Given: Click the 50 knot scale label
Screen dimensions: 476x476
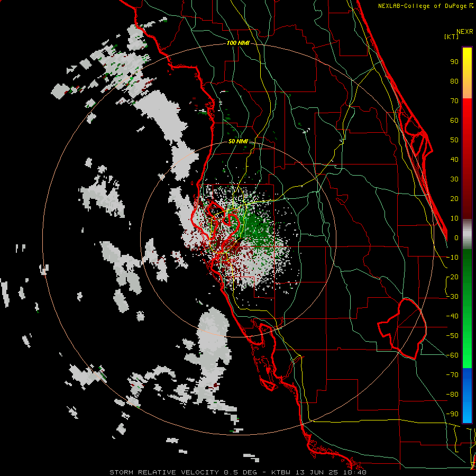Looking at the screenshot, I should click(x=454, y=140).
